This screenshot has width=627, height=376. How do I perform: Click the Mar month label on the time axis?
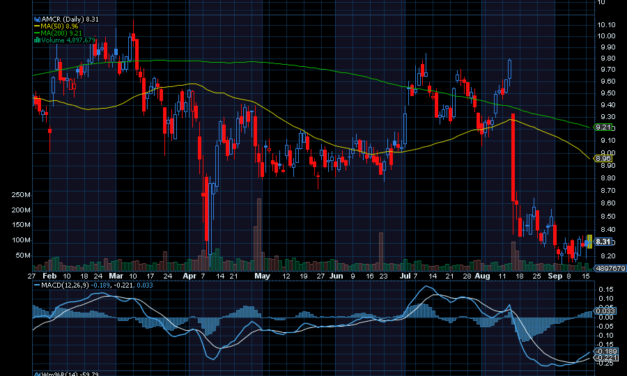coord(116,276)
